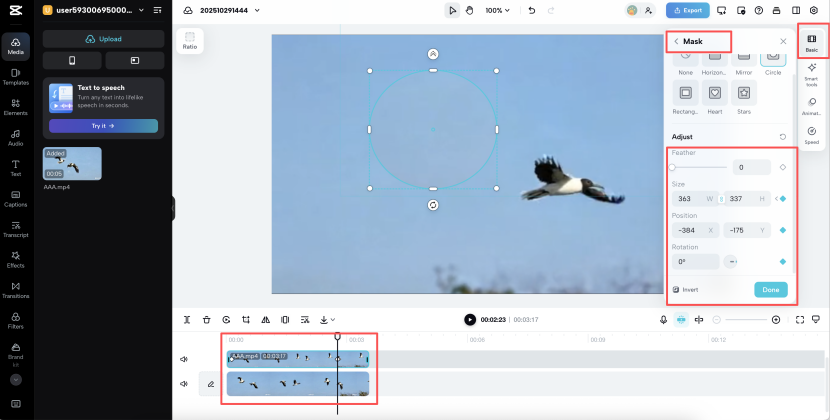The image size is (830, 420).
Task: Click the CapCut logo icon
Action: (x=15, y=10)
